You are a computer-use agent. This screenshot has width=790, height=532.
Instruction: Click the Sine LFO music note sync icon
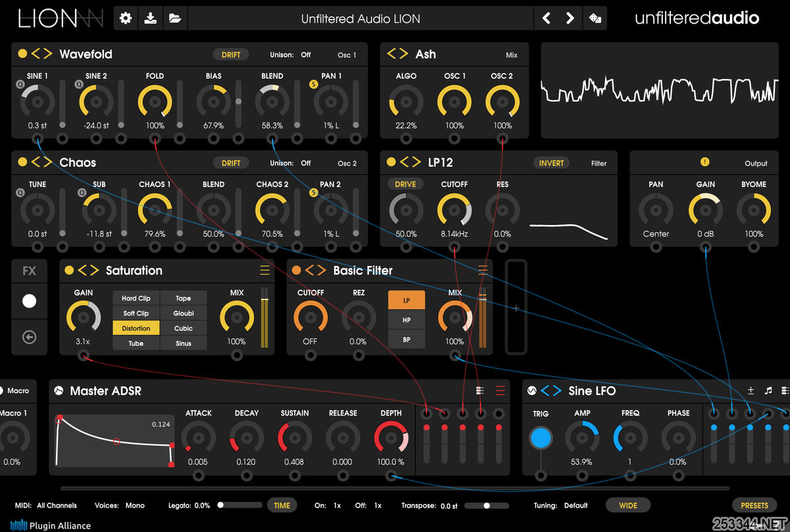pyautogui.click(x=768, y=390)
